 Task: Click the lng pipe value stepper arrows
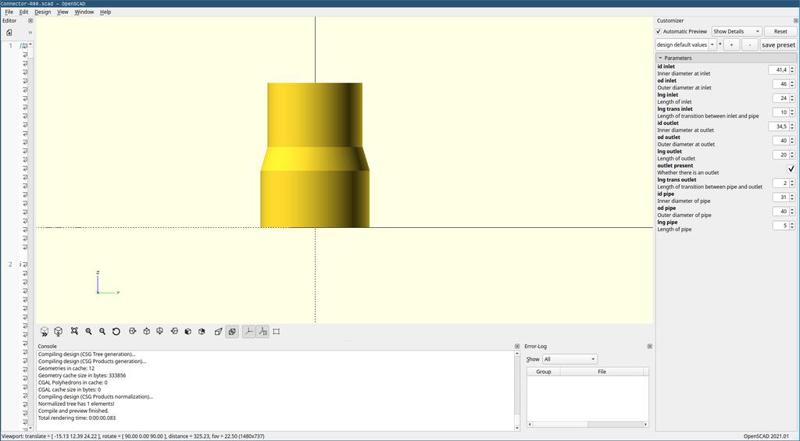click(x=792, y=226)
